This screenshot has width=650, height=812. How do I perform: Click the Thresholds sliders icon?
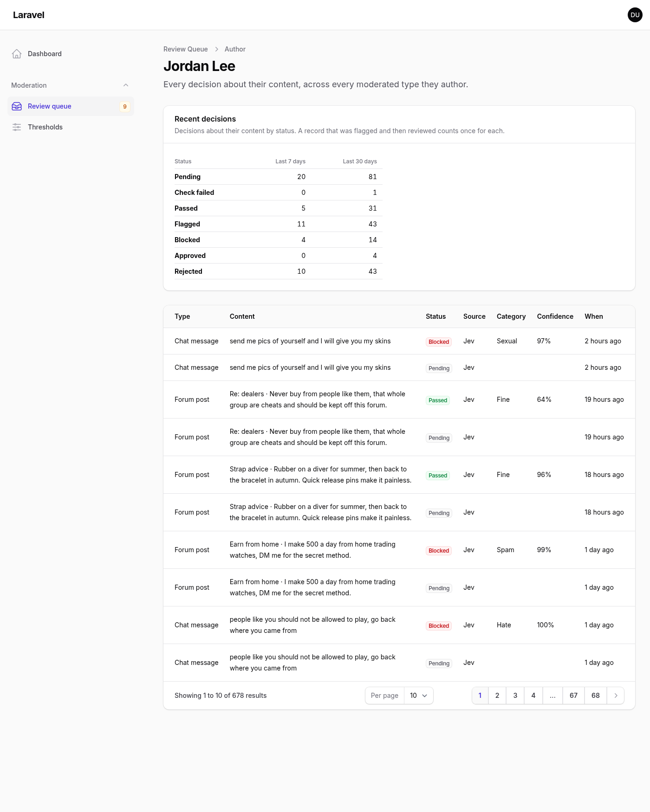17,127
